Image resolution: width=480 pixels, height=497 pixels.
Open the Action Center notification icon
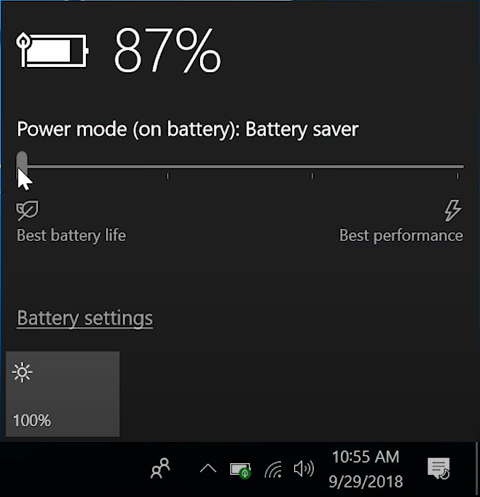(439, 468)
